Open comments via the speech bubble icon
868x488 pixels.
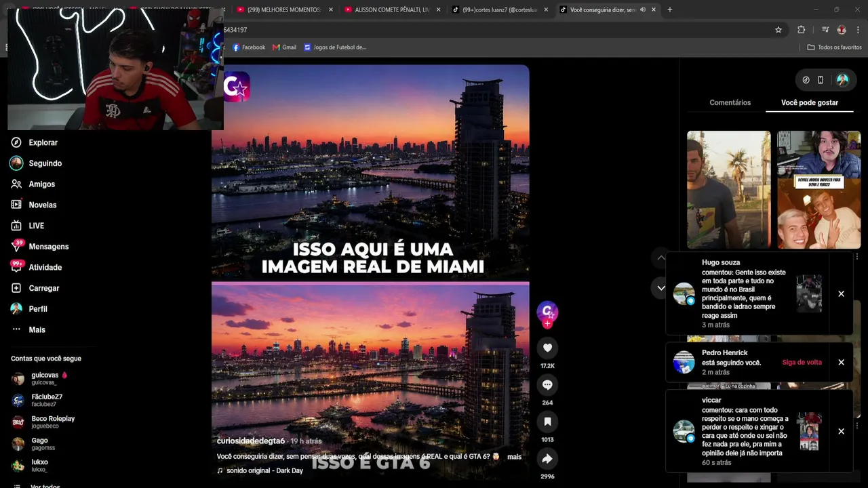[547, 385]
